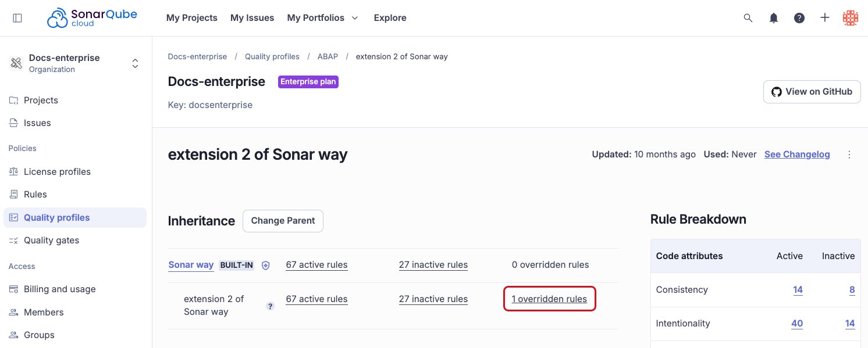Open the Explore menu item
868x348 pixels.
390,18
